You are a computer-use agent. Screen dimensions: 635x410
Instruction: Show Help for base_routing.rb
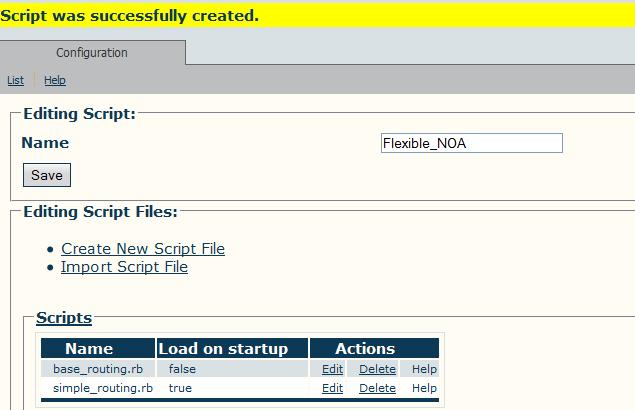click(424, 369)
